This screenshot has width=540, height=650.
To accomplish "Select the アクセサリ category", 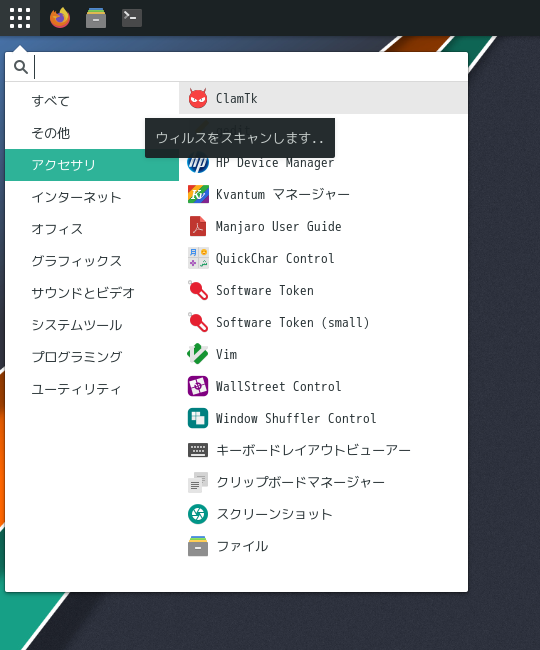I will (92, 165).
